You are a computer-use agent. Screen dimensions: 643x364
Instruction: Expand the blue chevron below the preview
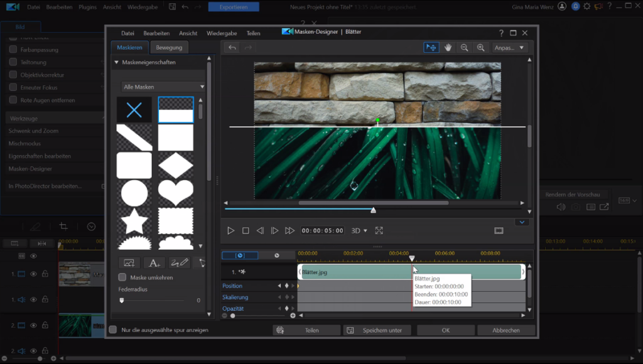tap(522, 222)
